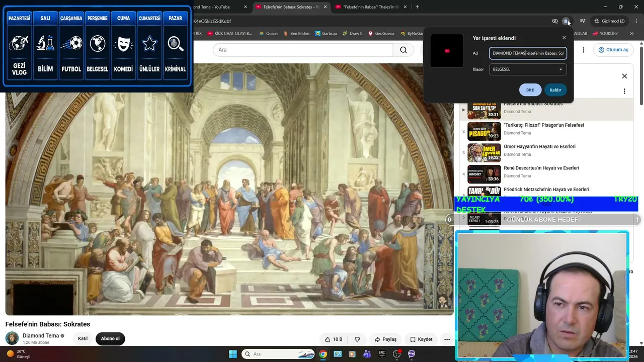644x362 pixels.
Task: Close the Diamond Tema - YouTube tab
Action: click(246, 7)
